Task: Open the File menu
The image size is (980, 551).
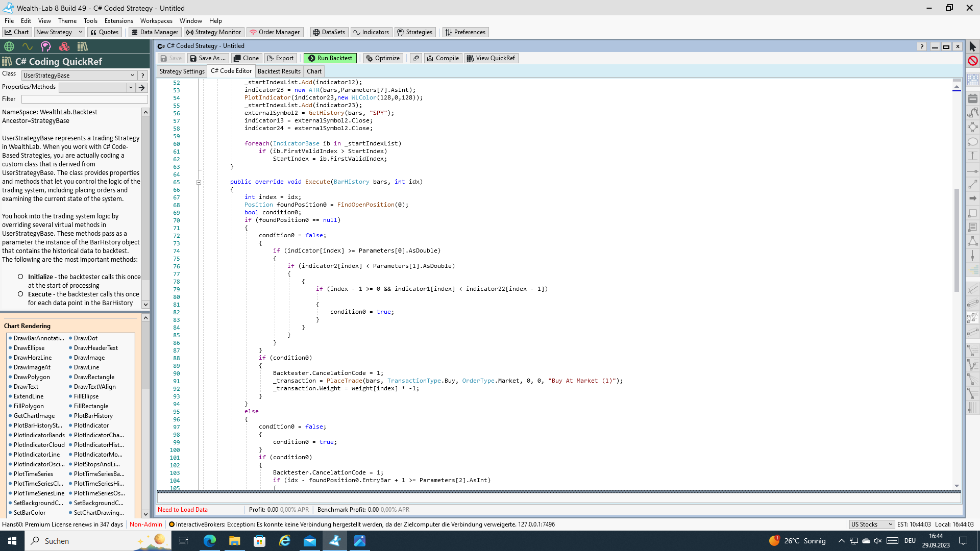Action: pyautogui.click(x=9, y=21)
